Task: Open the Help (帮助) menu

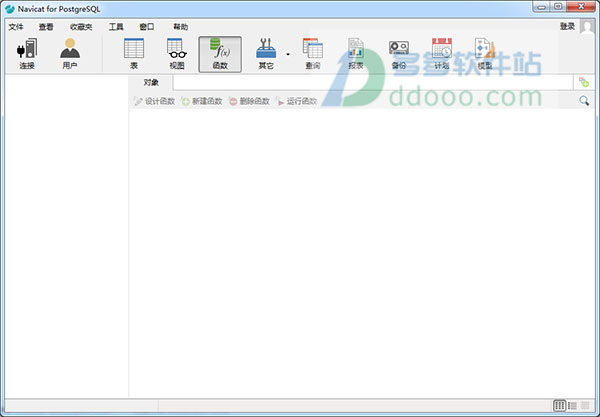Action: coord(181,27)
